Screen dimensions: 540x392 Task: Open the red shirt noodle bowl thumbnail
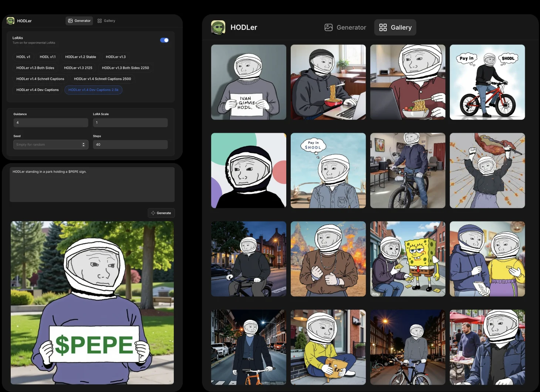[x=408, y=82]
